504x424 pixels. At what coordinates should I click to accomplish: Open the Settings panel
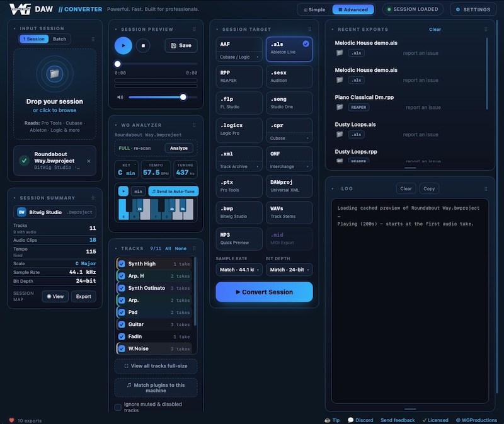click(473, 9)
